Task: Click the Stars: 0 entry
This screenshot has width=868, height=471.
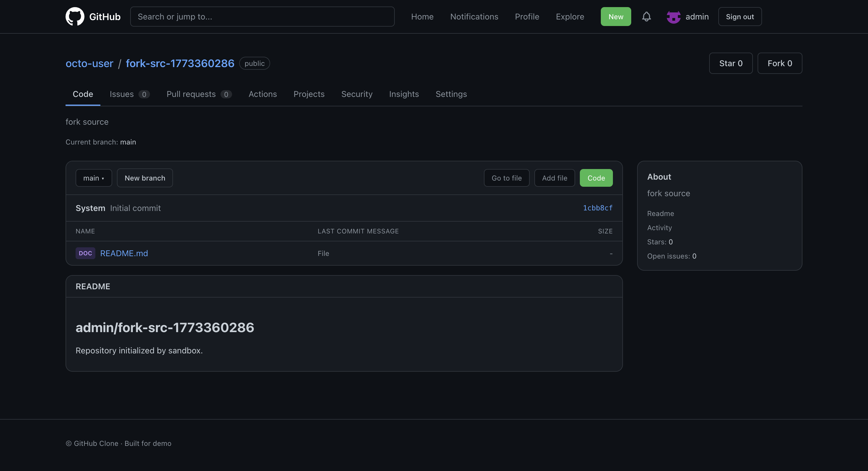Action: (660, 242)
